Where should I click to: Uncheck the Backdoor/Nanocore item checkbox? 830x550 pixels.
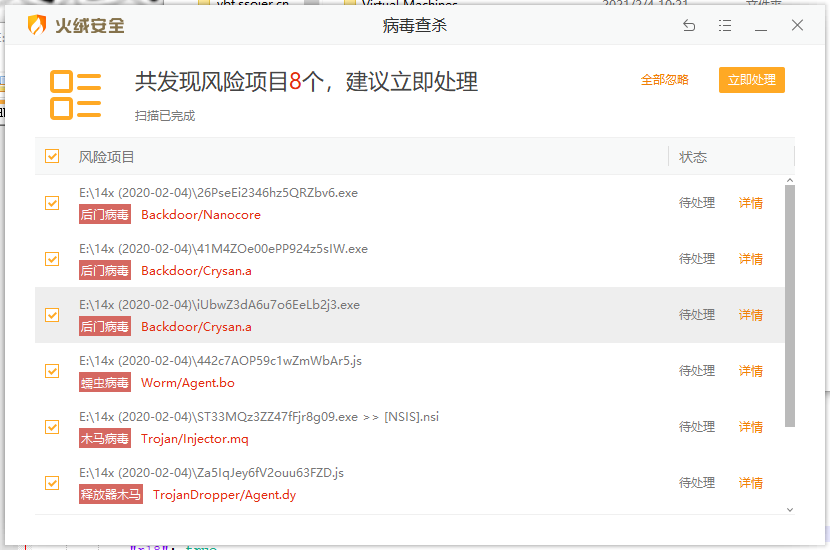(x=52, y=203)
